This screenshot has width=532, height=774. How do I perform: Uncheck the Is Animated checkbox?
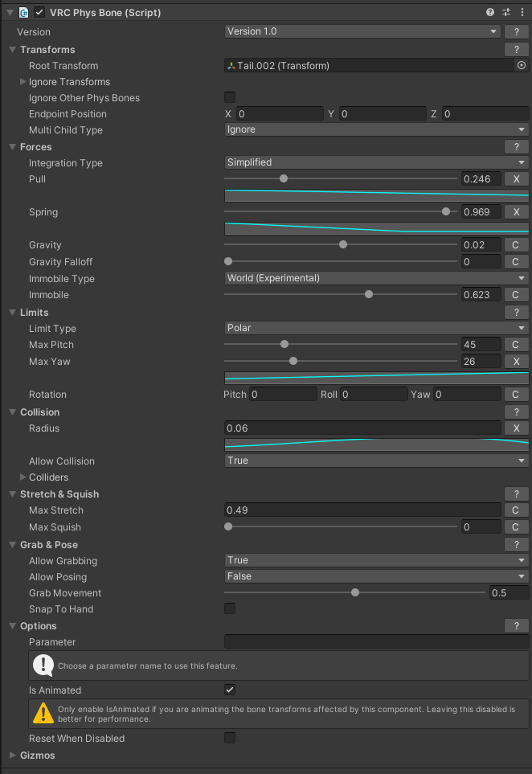[230, 690]
